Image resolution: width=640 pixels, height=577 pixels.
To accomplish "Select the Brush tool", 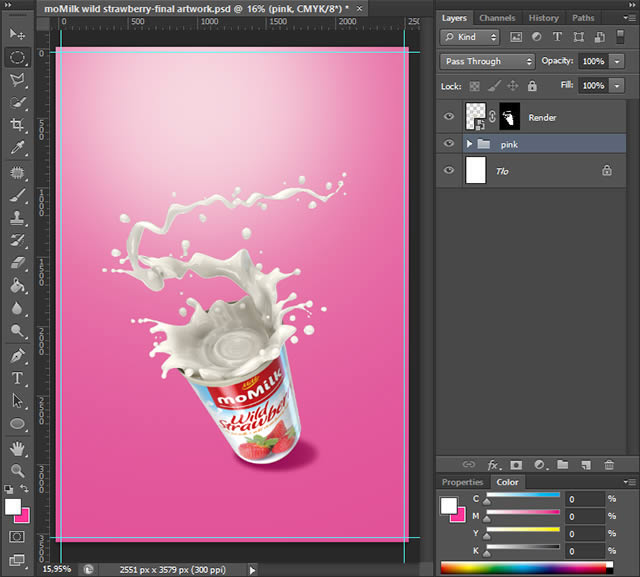I will [x=17, y=195].
